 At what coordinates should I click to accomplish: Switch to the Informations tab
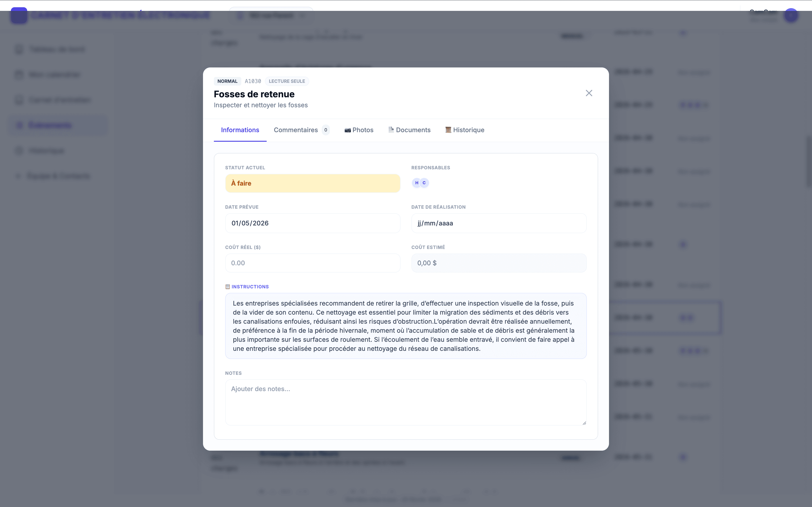click(x=240, y=130)
